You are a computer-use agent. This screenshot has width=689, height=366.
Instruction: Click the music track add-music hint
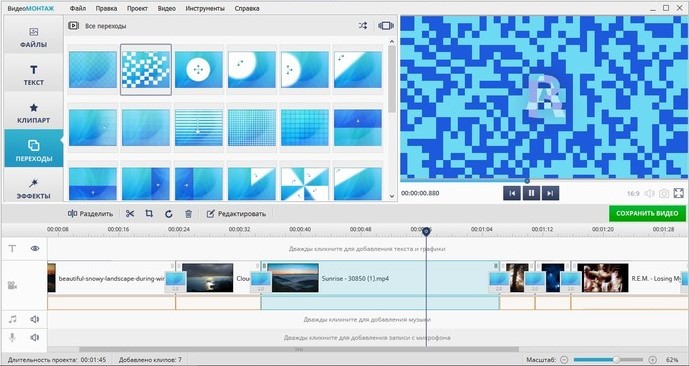[x=367, y=319]
